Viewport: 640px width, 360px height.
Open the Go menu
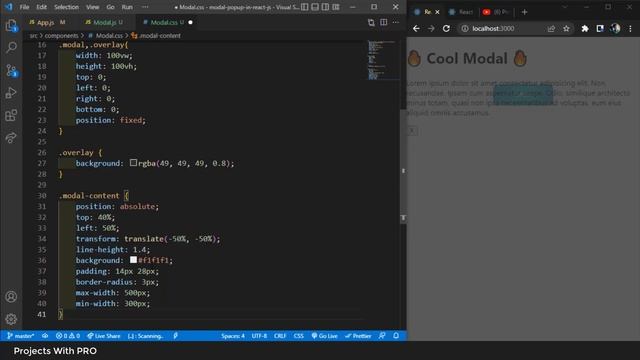(x=110, y=7)
